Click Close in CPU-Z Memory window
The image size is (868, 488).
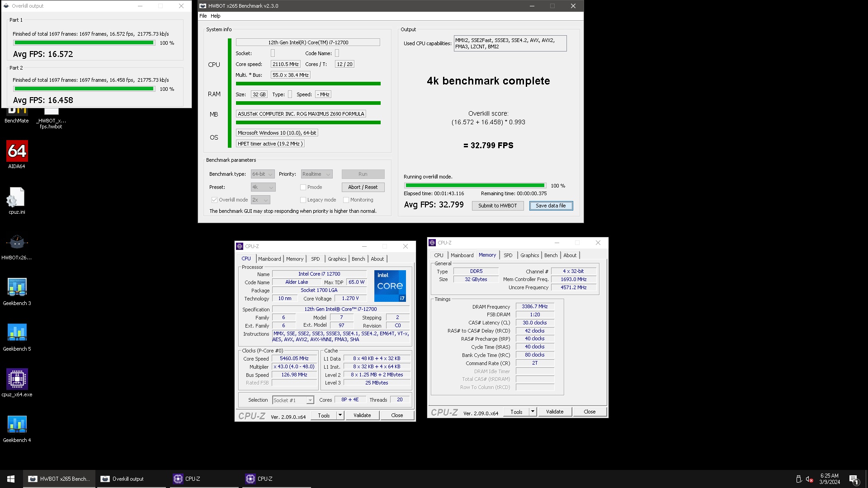click(x=590, y=412)
